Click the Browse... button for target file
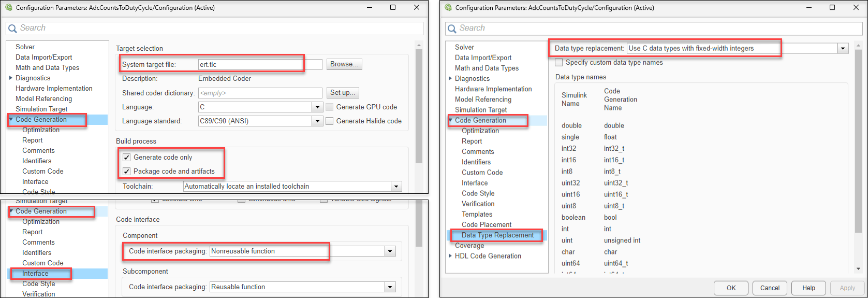The image size is (868, 298). [344, 64]
